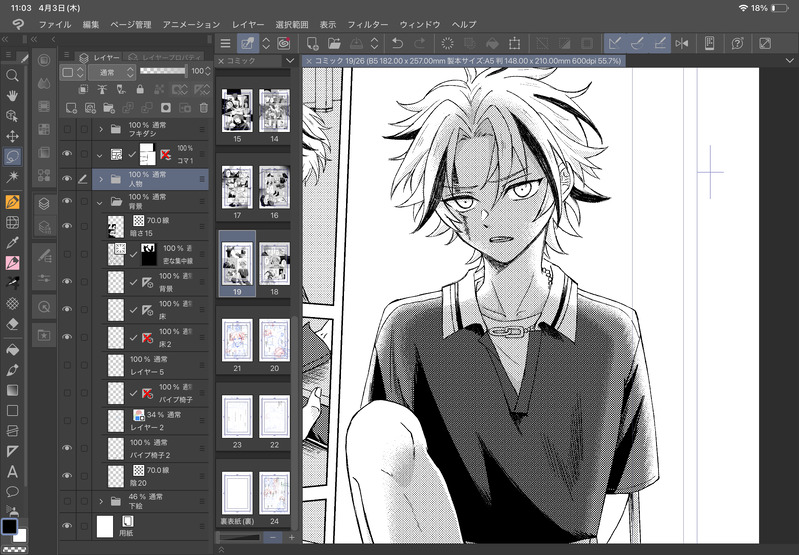Image resolution: width=799 pixels, height=555 pixels.
Task: Expand the 下絵 folder
Action: tap(100, 501)
